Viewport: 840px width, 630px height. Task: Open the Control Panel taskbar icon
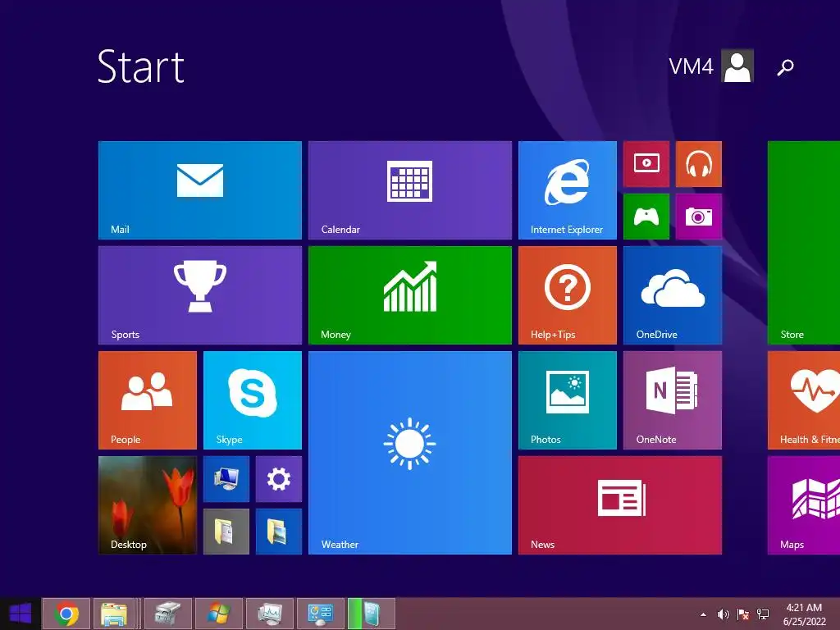pyautogui.click(x=321, y=614)
